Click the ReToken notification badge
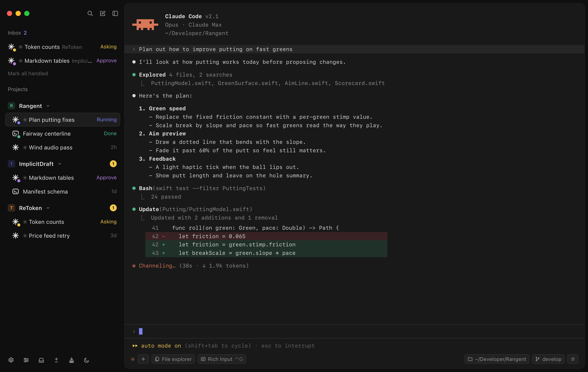 [113, 208]
